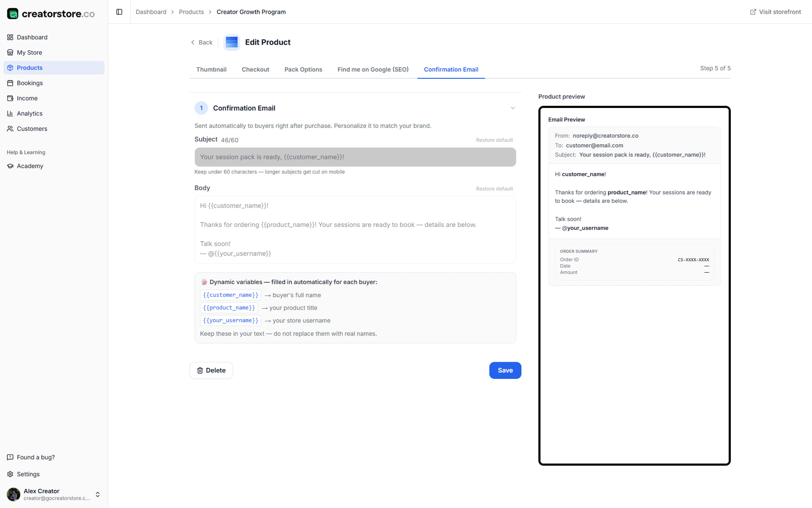Select Products in the sidebar
The image size is (812, 508).
(54, 68)
